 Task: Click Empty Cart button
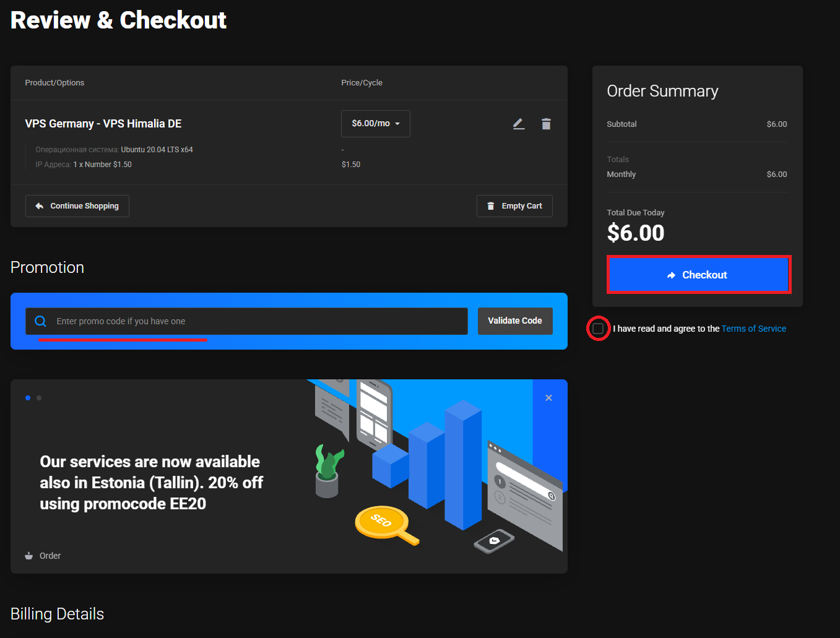point(514,206)
